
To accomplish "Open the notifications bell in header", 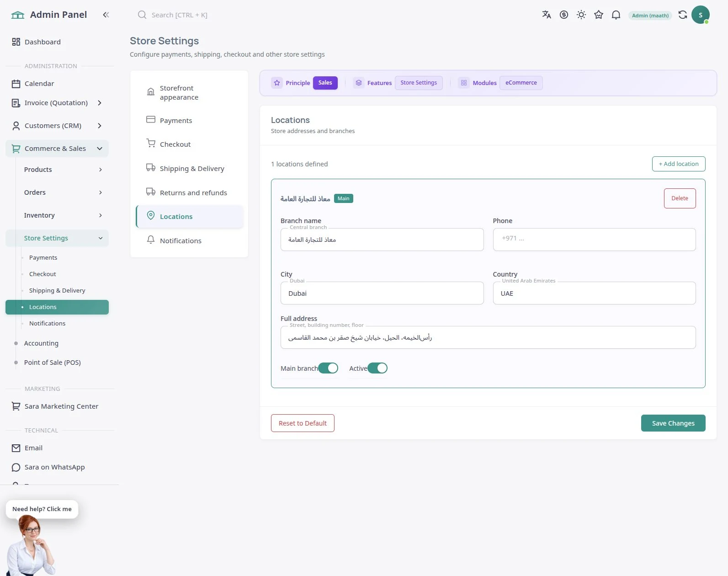I will point(616,15).
